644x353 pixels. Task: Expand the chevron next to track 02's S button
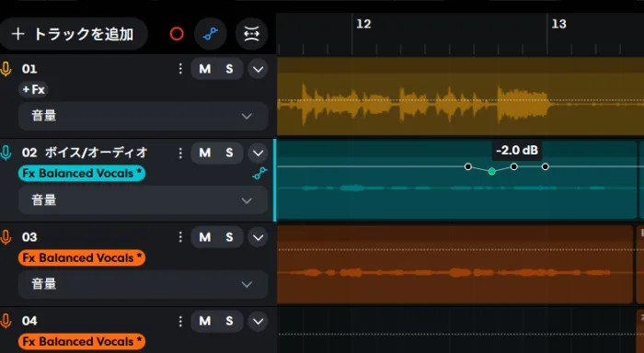258,153
